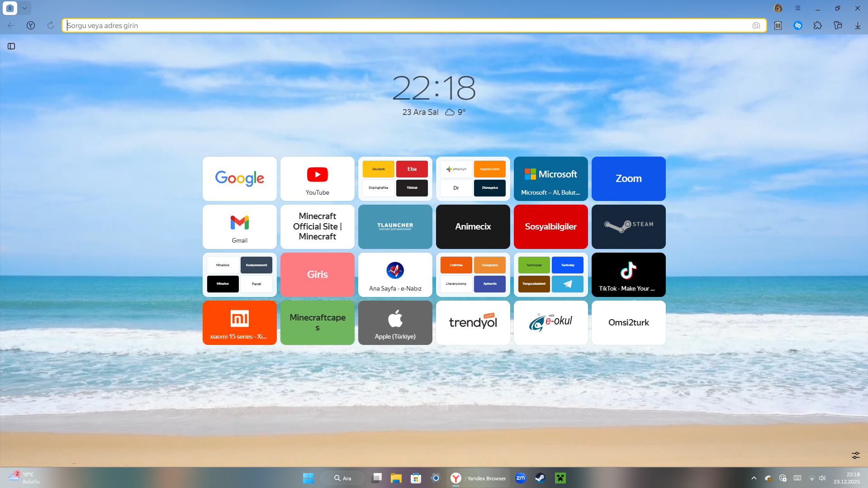Screen dimensions: 868x488
Task: Click the weather 9° widget
Action: coord(455,112)
